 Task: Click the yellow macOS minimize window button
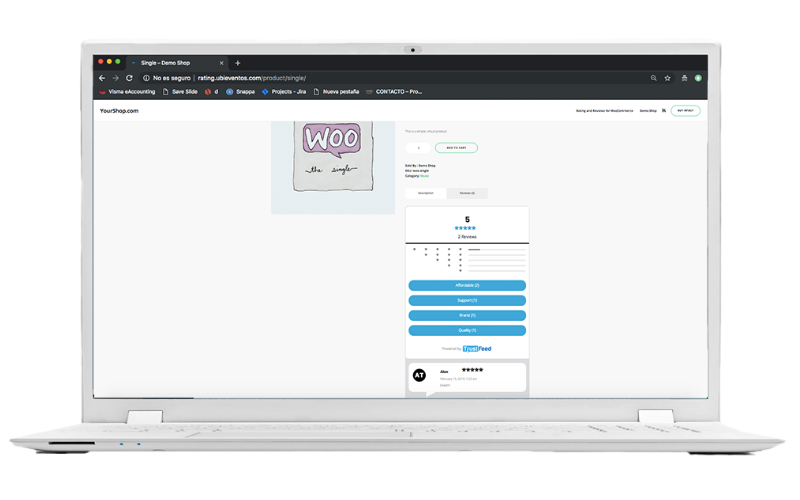[109, 62]
